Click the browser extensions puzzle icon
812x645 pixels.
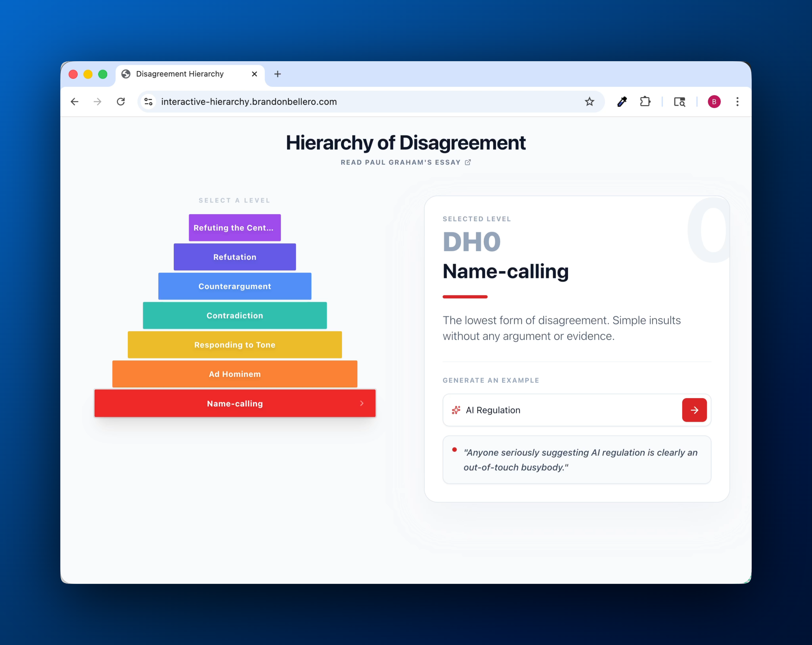click(645, 101)
